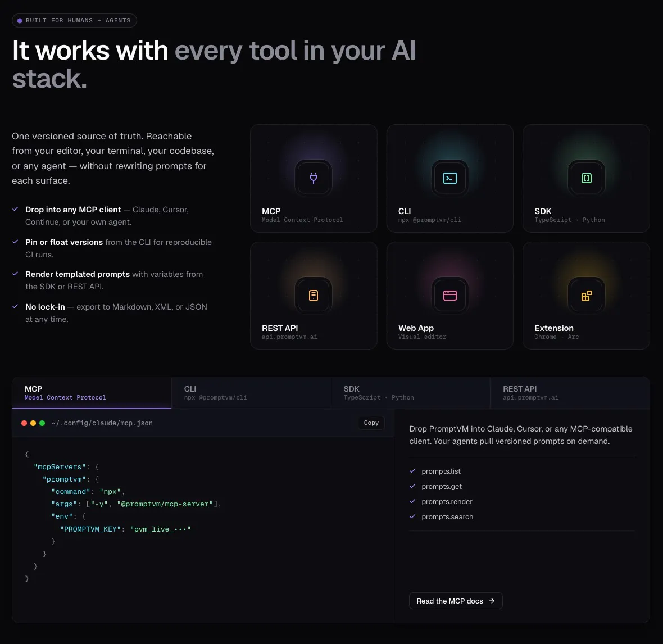The height and width of the screenshot is (644, 663).
Task: Open the SDK TypeScript Python tab
Action: [x=411, y=393]
